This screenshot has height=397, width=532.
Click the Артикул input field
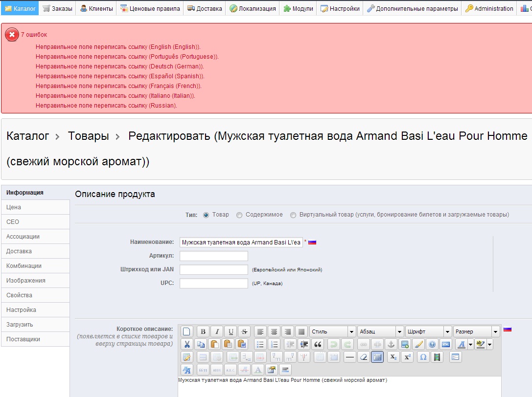click(x=214, y=256)
